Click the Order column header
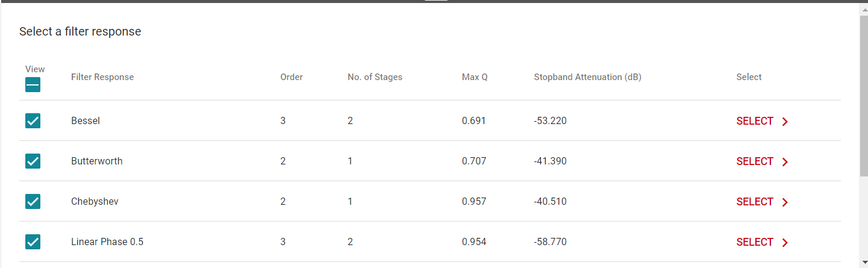The image size is (868, 268). [x=292, y=77]
